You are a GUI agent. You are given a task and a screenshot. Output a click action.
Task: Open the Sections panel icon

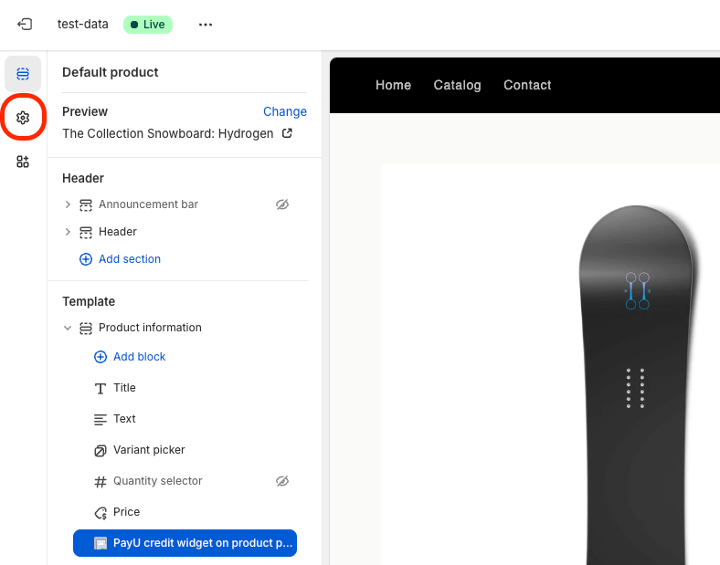coord(23,74)
